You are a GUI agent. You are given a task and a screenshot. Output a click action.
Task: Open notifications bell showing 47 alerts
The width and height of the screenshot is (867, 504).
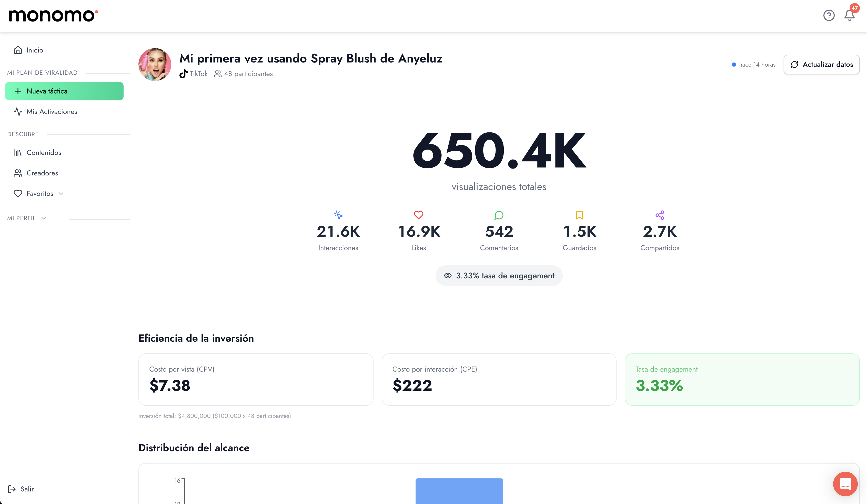[849, 15]
